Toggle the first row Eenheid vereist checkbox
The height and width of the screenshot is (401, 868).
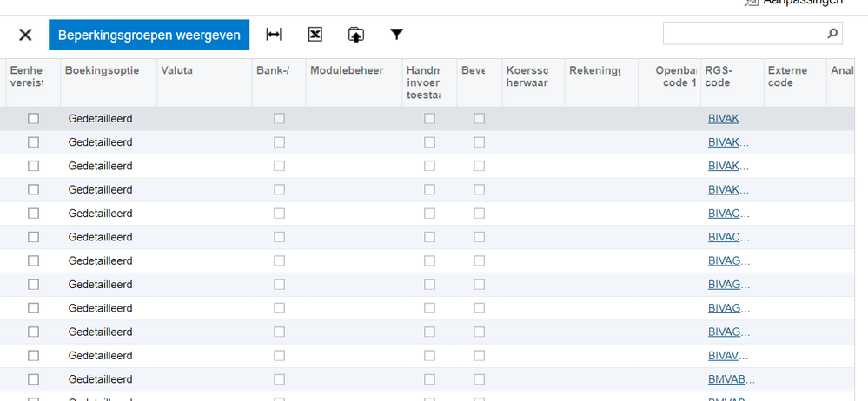click(34, 118)
